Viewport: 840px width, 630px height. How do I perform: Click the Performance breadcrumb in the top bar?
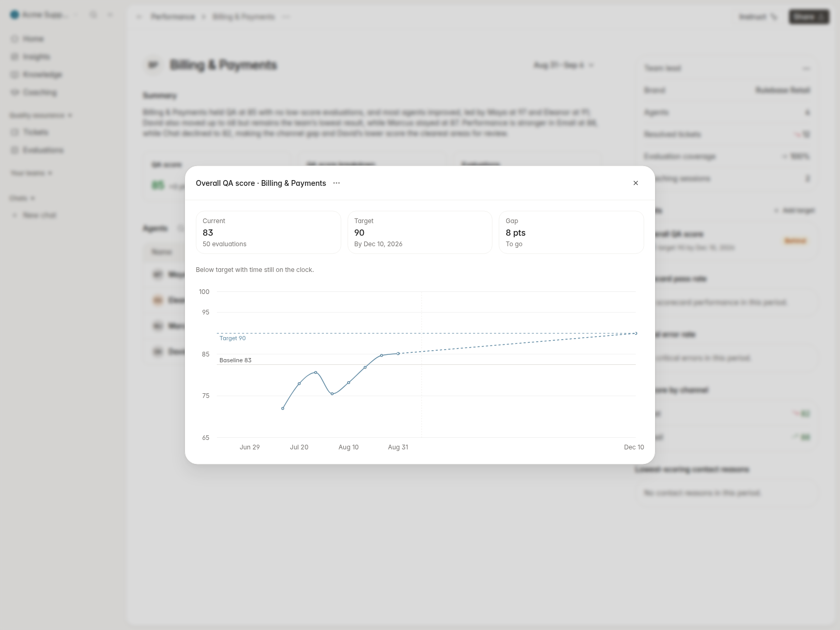[x=173, y=17]
